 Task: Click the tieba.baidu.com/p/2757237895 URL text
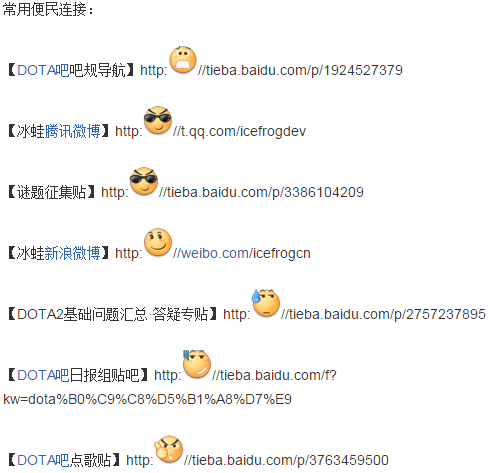383,314
